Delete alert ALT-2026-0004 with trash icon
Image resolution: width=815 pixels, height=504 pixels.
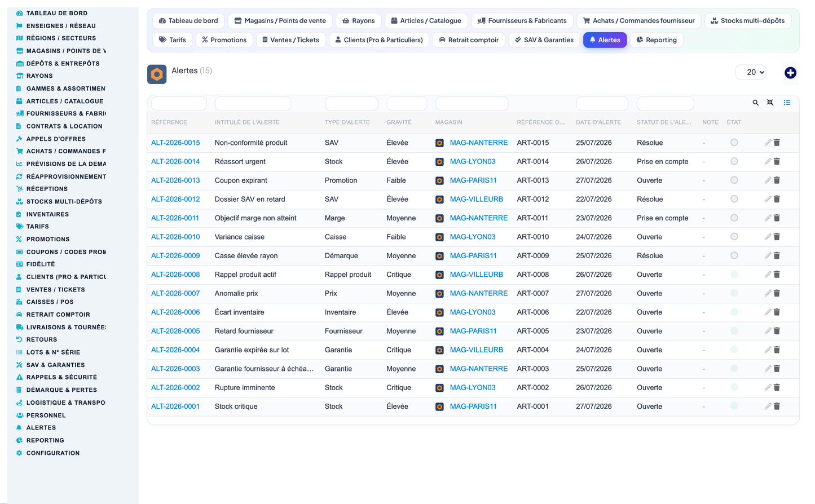(x=777, y=350)
